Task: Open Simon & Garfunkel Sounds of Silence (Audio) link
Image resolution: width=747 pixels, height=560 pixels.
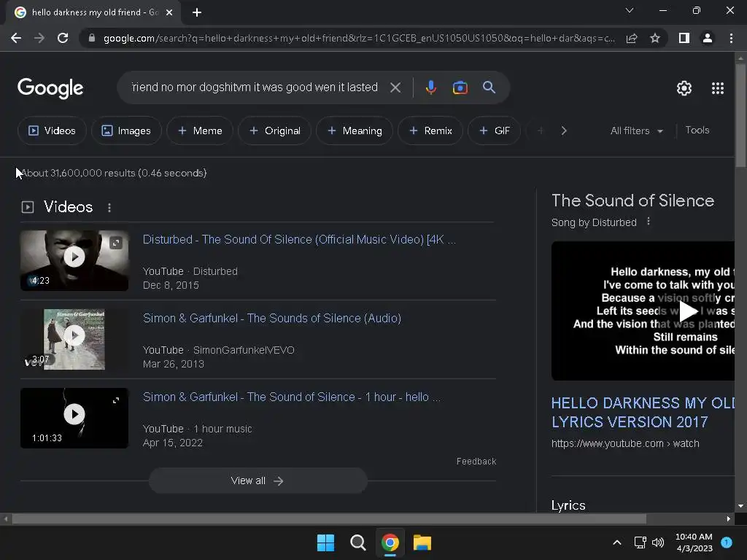Action: pyautogui.click(x=272, y=318)
